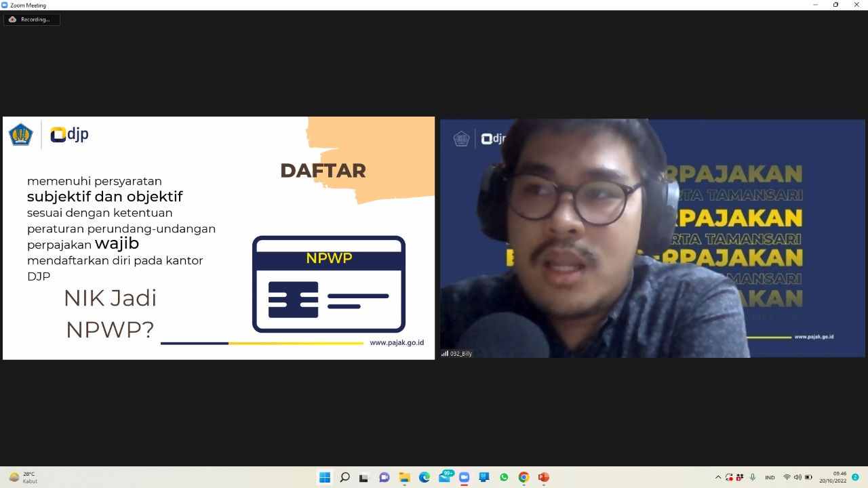This screenshot has height=488, width=868.
Task: Open the Windows Start menu
Action: click(325, 477)
